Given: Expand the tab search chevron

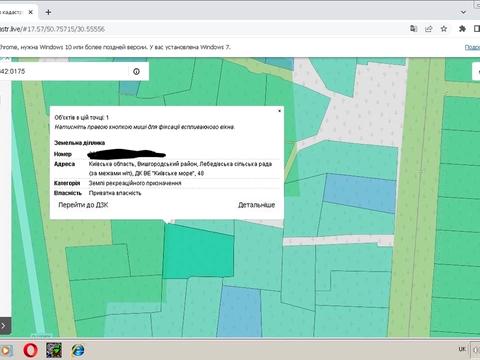Looking at the screenshot, I should pos(463,12).
